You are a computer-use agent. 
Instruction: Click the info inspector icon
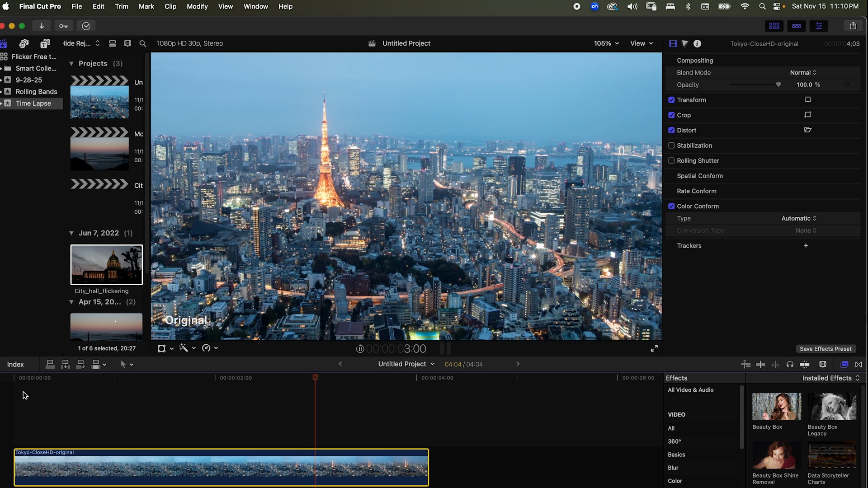697,43
